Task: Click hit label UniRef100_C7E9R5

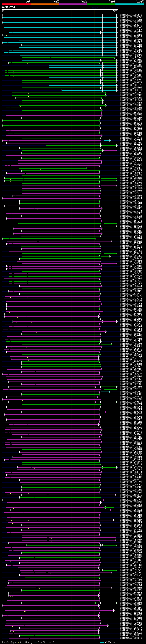Action: click(131, 146)
